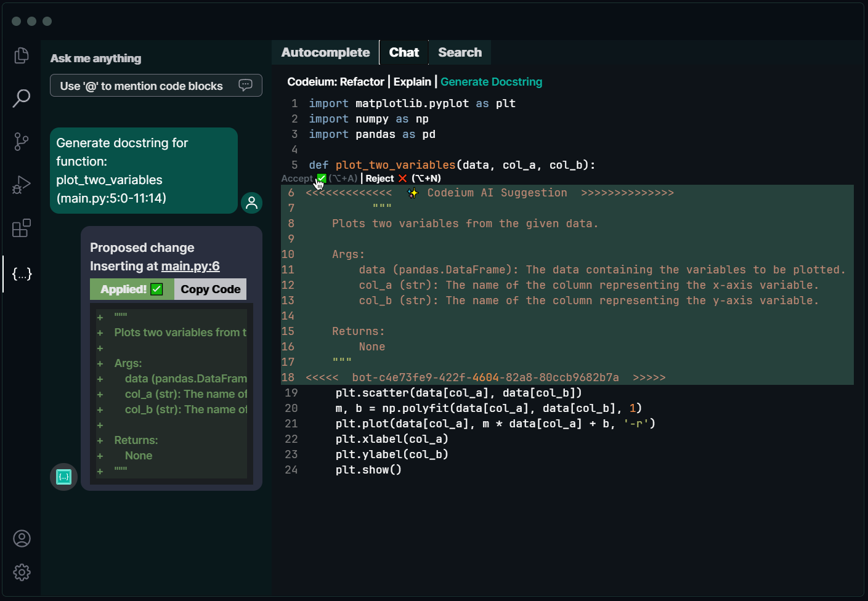Click 'Proposed change' heading text
Screen dimensions: 868x601
tap(142, 248)
